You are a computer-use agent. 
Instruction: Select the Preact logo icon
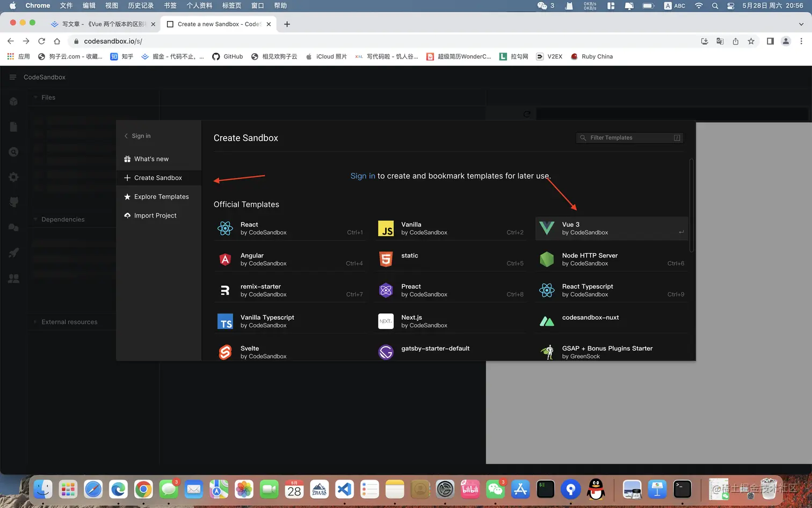pos(386,290)
